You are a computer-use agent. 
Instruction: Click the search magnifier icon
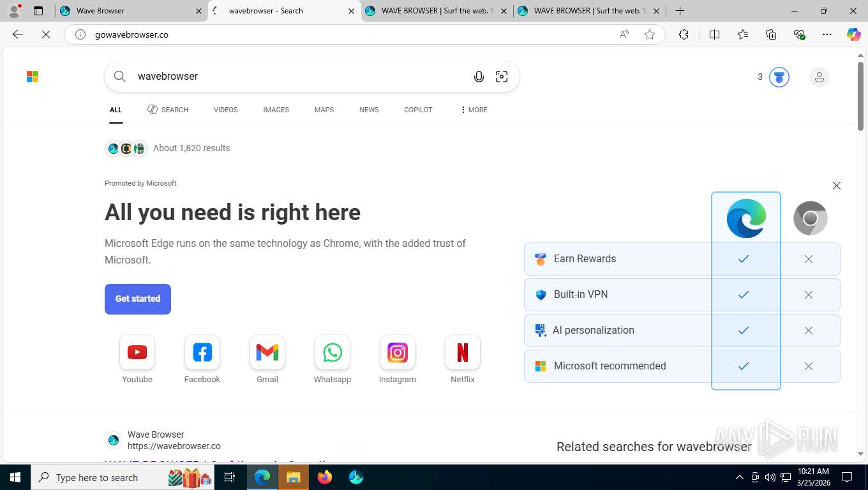[119, 77]
